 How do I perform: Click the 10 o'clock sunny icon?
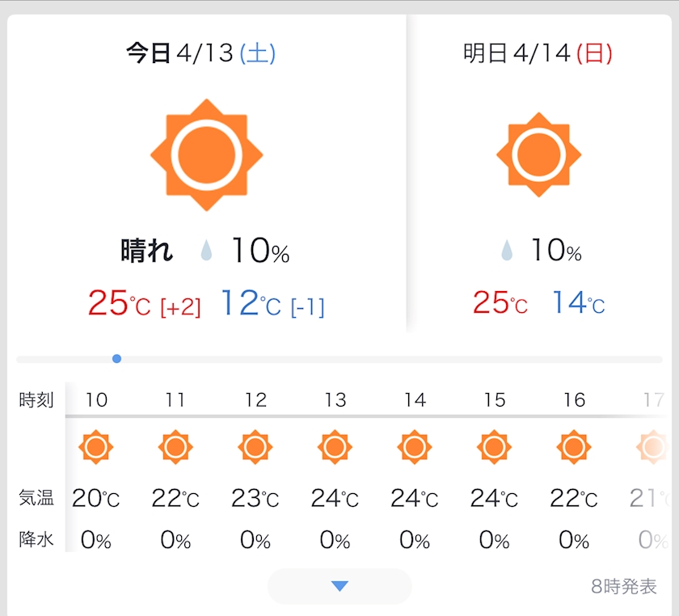point(96,447)
